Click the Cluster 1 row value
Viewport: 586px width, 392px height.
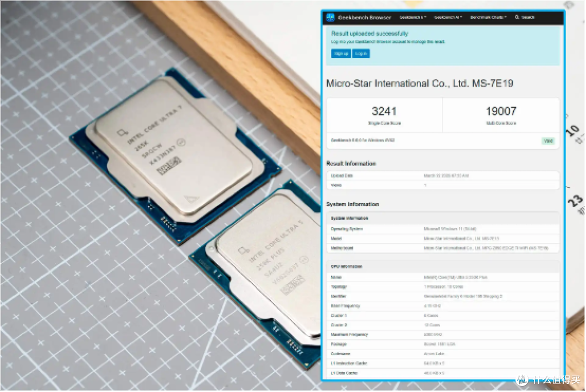click(x=431, y=316)
